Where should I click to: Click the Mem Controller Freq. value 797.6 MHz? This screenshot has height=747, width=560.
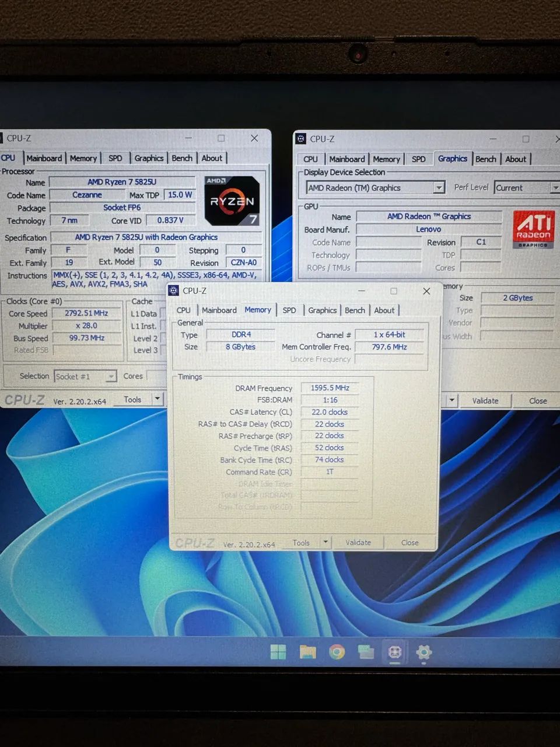[389, 347]
